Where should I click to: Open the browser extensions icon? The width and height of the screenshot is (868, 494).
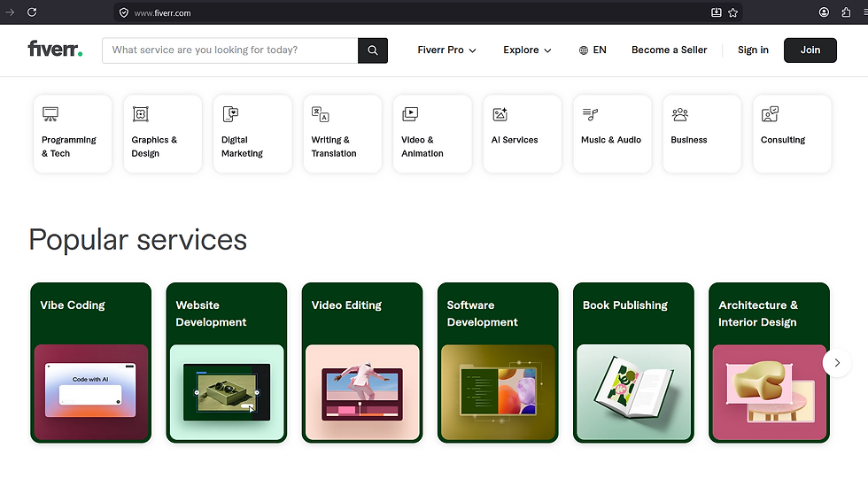[x=846, y=12]
